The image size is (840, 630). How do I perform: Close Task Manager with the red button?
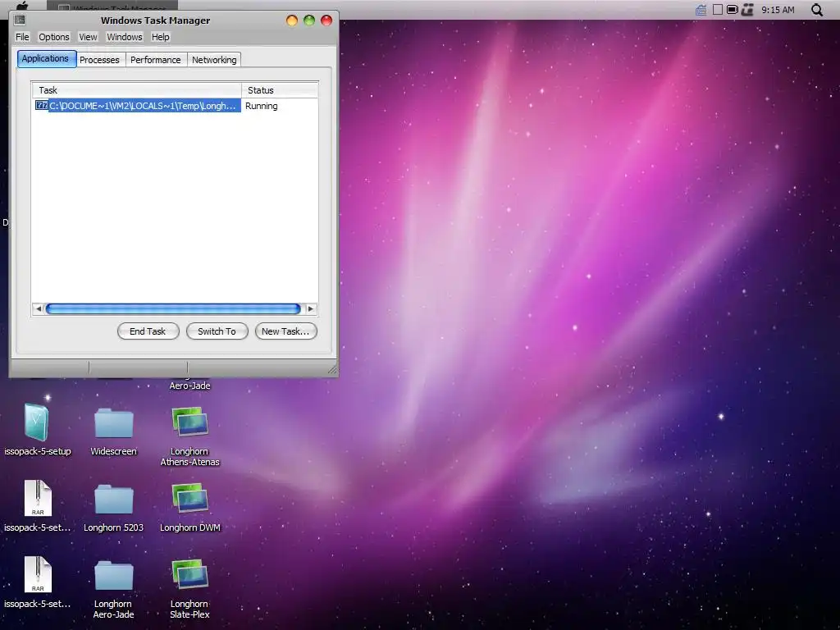tap(326, 21)
